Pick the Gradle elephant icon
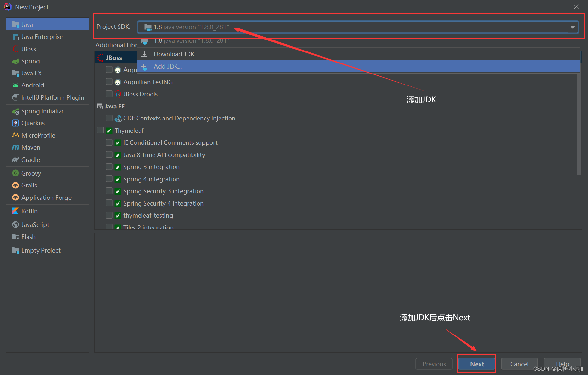The height and width of the screenshot is (375, 588). click(16, 160)
